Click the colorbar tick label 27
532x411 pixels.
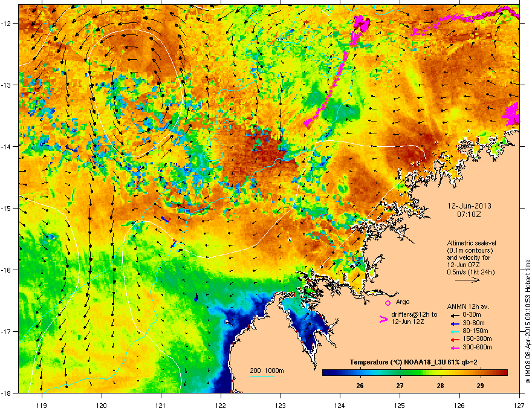(400, 386)
